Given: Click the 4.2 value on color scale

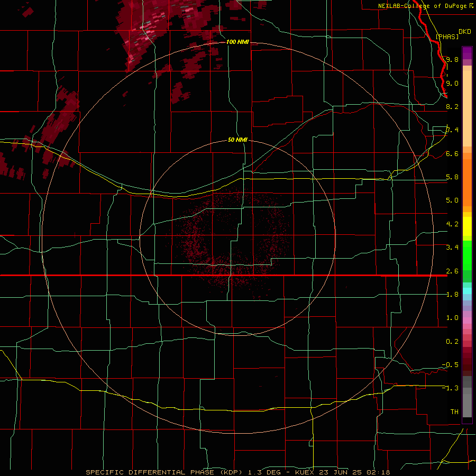Looking at the screenshot, I should point(452,224).
